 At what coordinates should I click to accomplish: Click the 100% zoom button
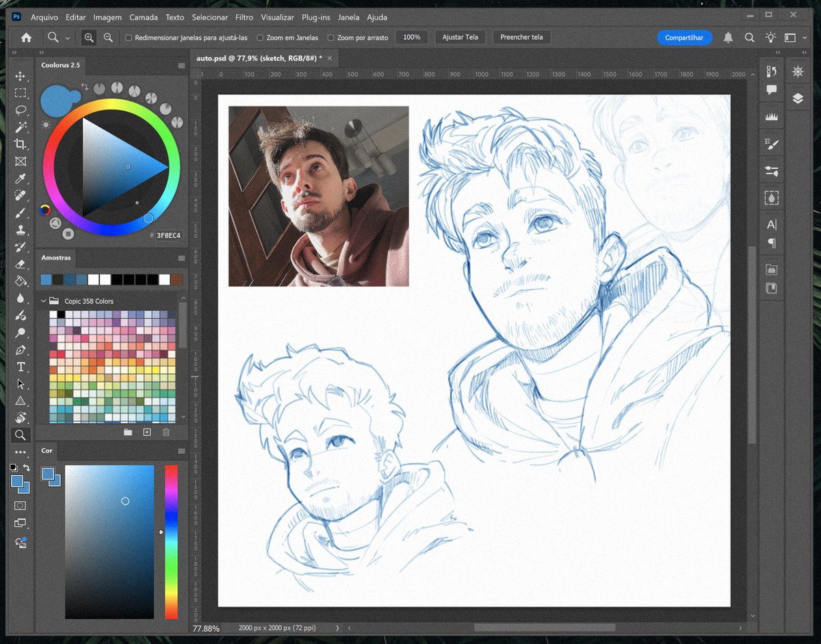(412, 38)
